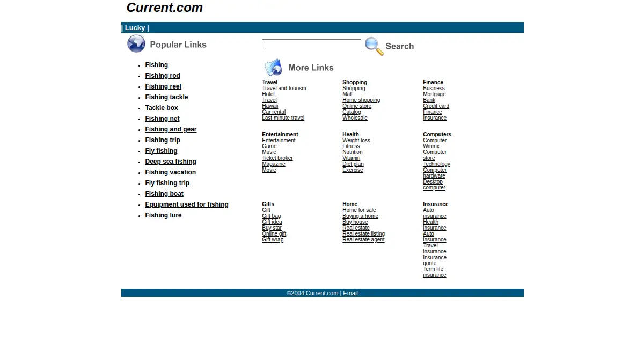Click the globe icon beside Popular Links
Screen dimensions: 644x337
(x=136, y=44)
